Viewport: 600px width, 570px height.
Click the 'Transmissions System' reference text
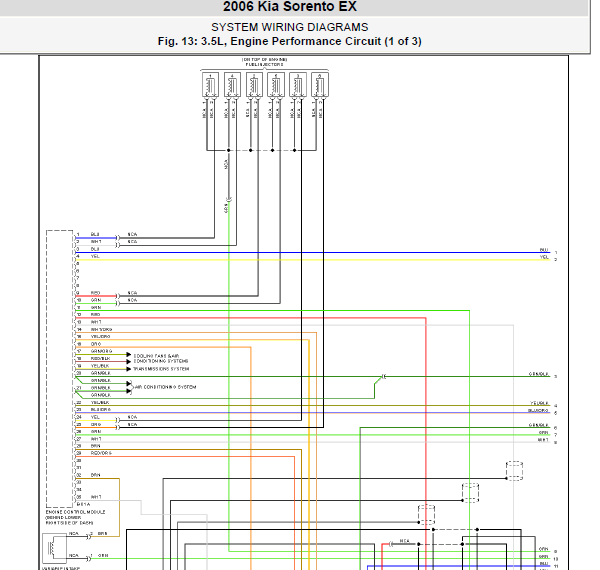pyautogui.click(x=161, y=369)
